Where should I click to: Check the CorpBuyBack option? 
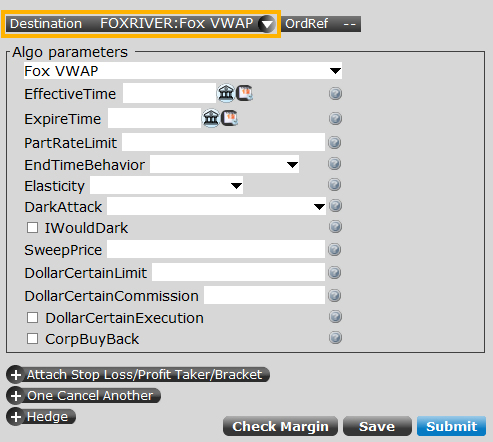[x=32, y=339]
